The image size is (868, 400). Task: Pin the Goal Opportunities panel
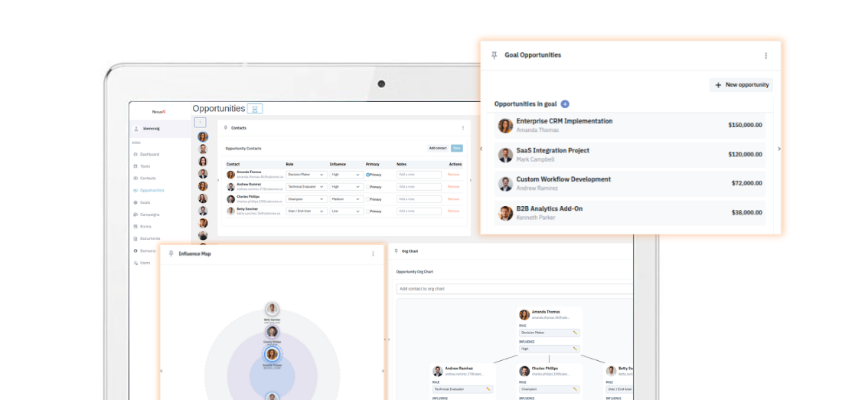(494, 55)
